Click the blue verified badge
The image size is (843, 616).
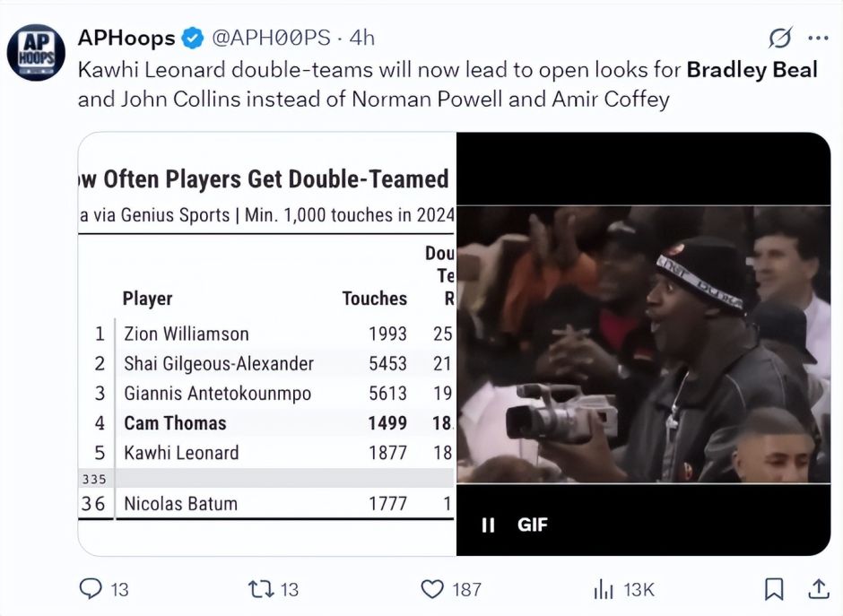coord(193,39)
